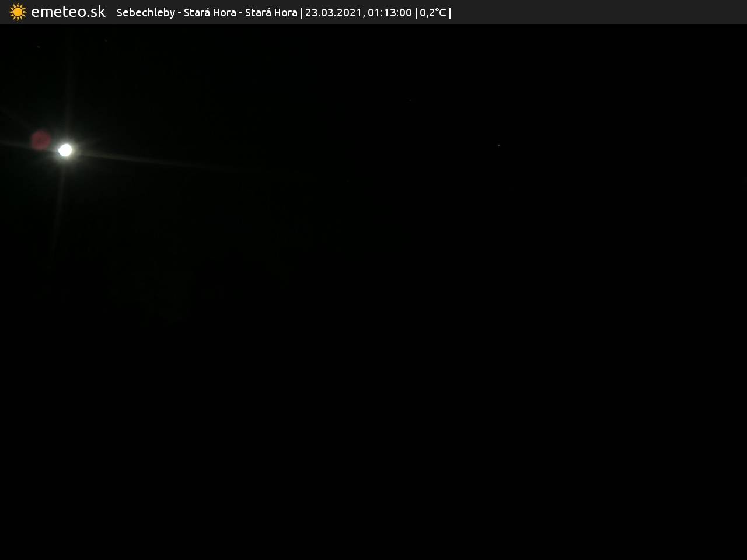Open the emeteo.sk site name
Viewport: 747px width, 560px height.
[68, 12]
